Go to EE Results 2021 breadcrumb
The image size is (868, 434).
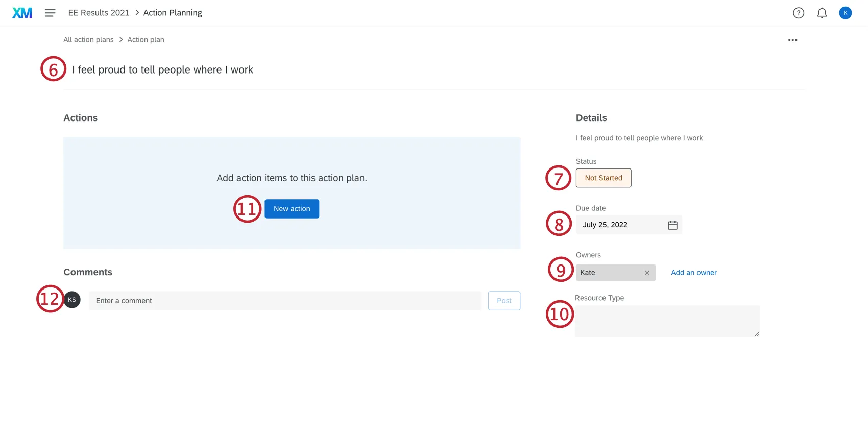[x=99, y=13]
